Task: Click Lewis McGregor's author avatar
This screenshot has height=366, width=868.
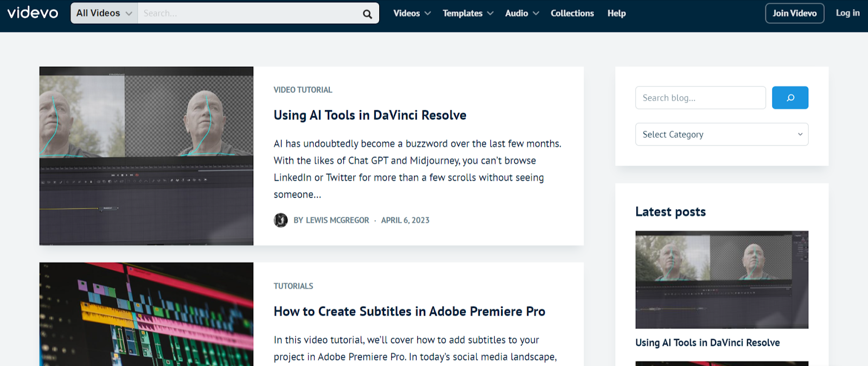Action: click(x=280, y=220)
